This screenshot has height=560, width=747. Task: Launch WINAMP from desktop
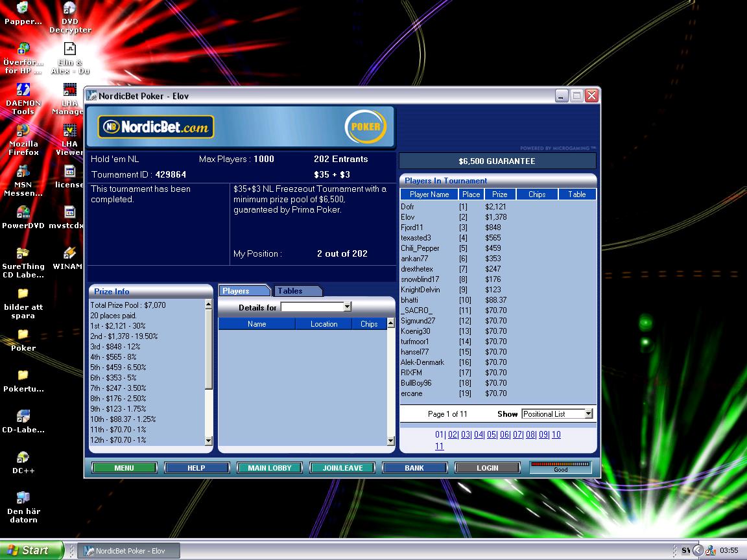67,259
